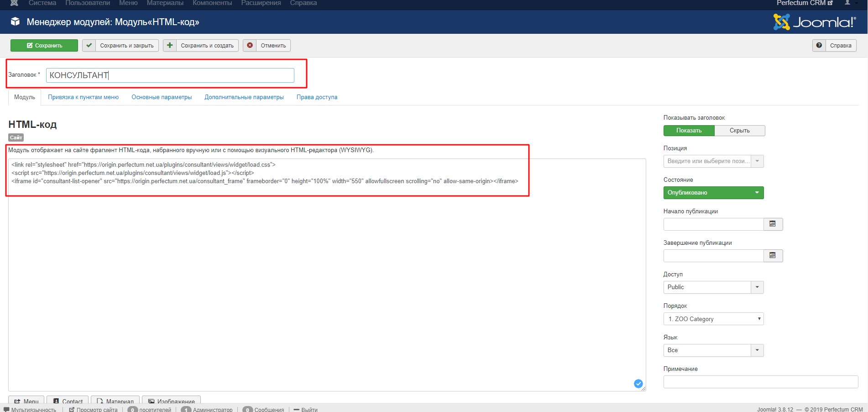868x412 pixels.
Task: Expand the Состояние Опубликовано dropdown
Action: (713, 193)
